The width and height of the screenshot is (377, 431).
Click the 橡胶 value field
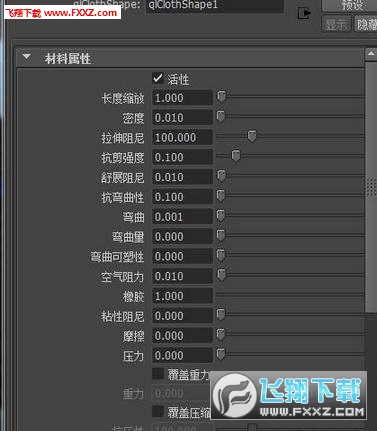click(x=182, y=296)
